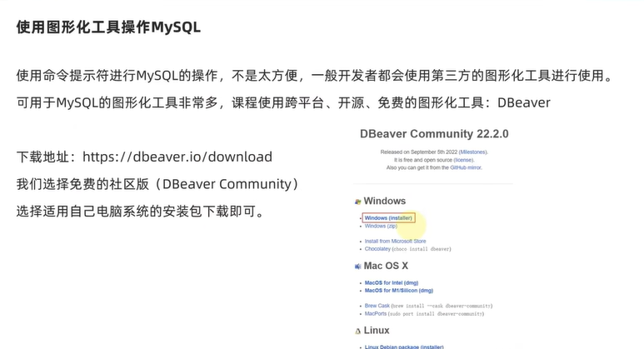Viewport: 644px width, 349px height.
Task: Click the （DBeaver Community） text in Chinese line
Action: click(x=227, y=184)
